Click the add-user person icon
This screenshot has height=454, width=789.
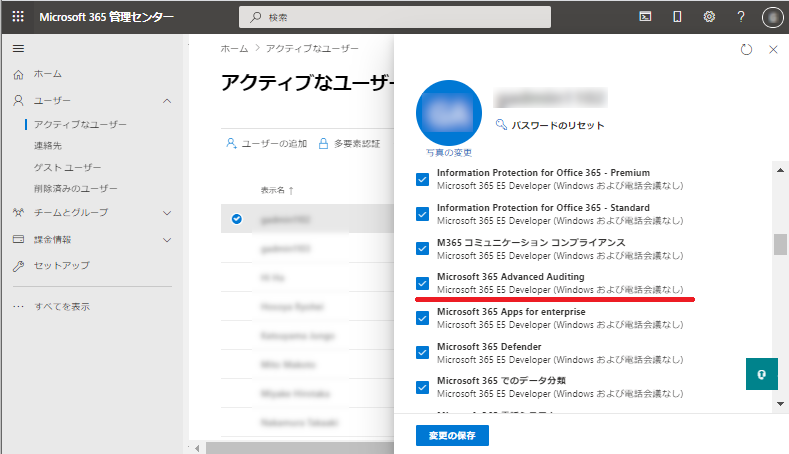pyautogui.click(x=231, y=143)
